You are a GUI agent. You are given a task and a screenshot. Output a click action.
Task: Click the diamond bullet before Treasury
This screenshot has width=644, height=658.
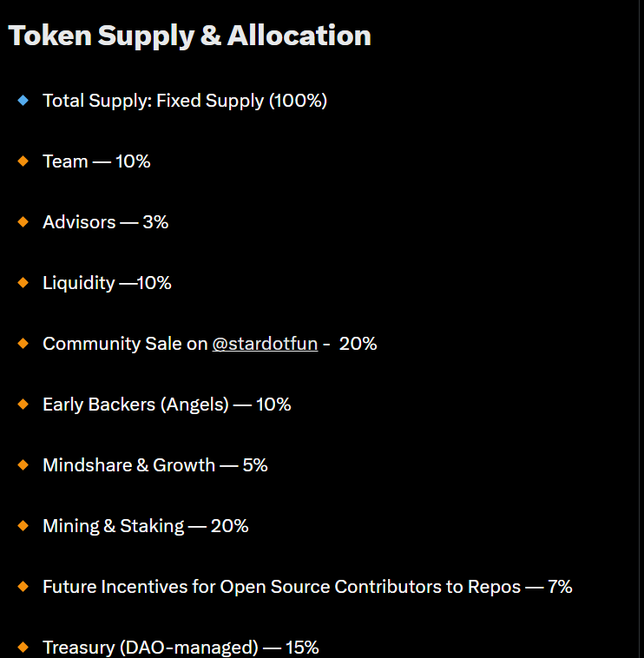(23, 647)
